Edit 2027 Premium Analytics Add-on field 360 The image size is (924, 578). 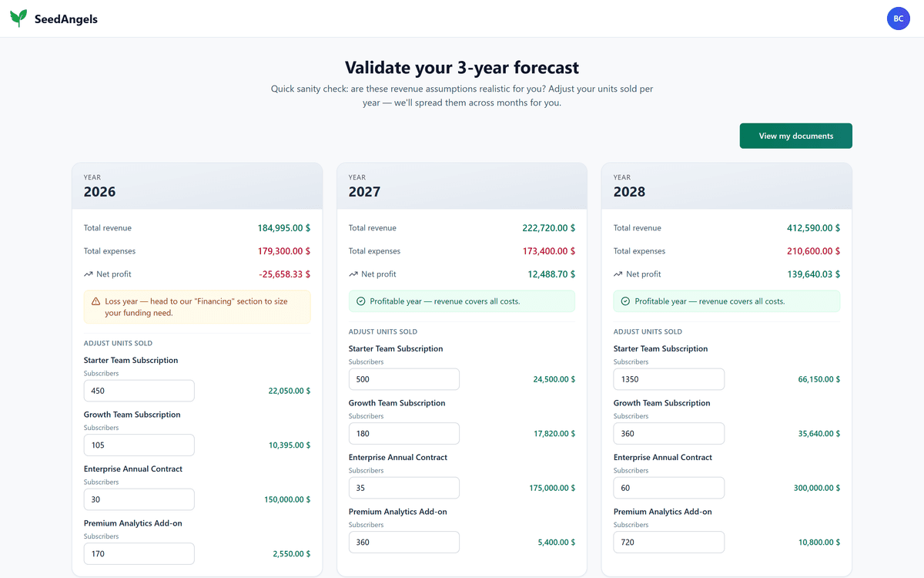coord(404,542)
